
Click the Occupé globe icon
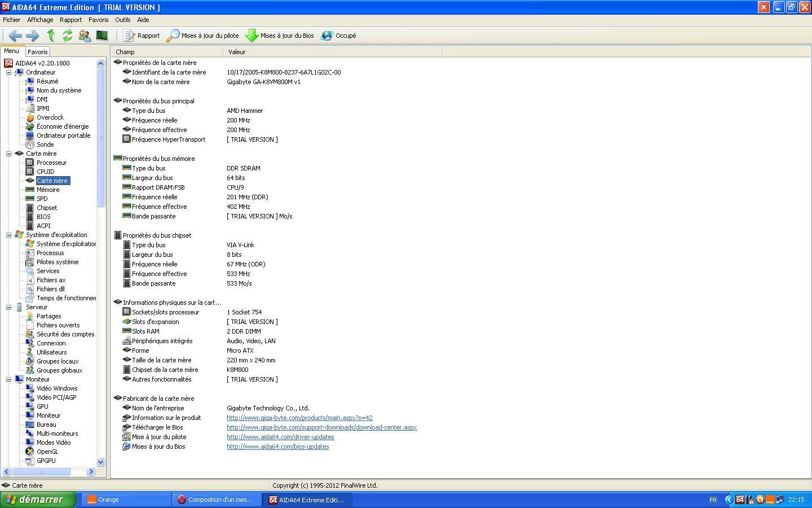click(x=327, y=36)
